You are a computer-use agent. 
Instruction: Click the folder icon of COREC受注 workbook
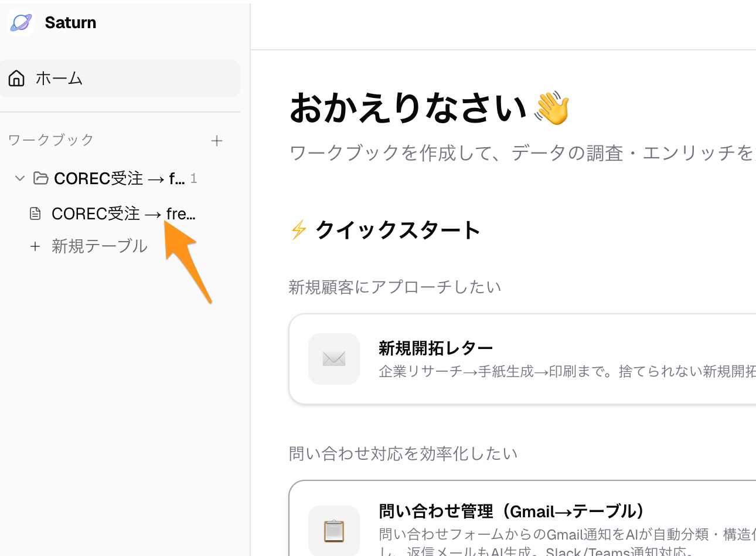tap(40, 178)
